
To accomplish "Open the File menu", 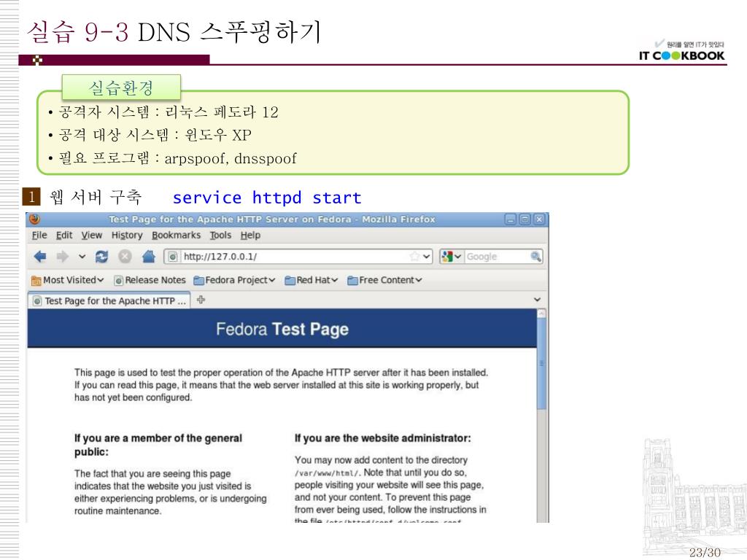I will (x=39, y=236).
